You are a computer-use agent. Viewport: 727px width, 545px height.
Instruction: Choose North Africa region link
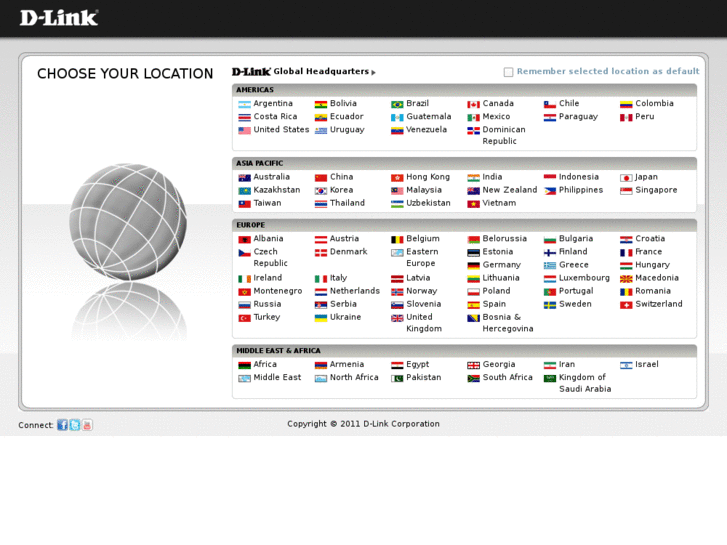(354, 377)
